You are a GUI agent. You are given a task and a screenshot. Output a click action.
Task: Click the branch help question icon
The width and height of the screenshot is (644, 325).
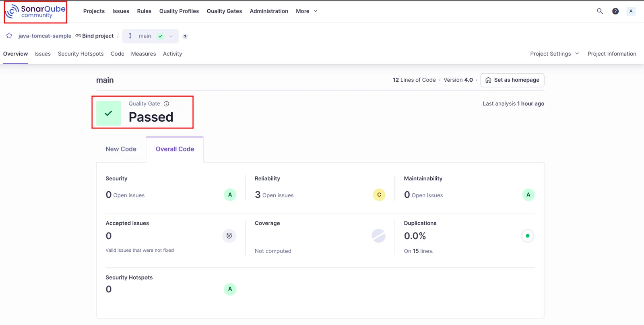(185, 36)
